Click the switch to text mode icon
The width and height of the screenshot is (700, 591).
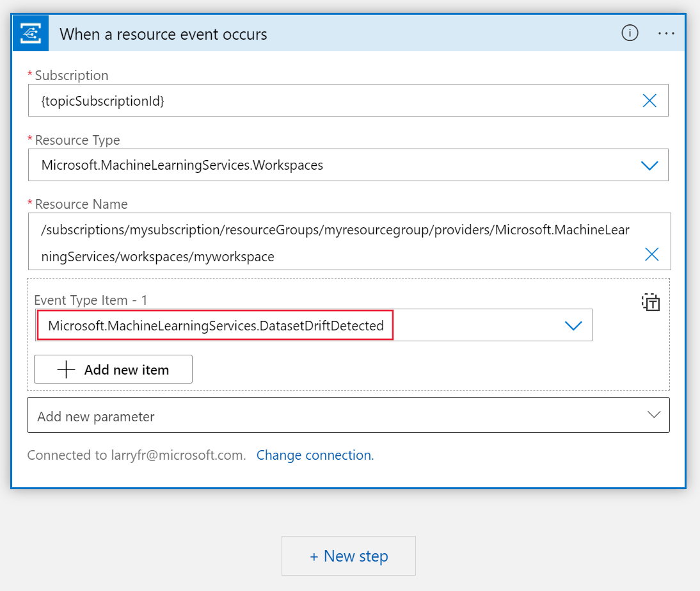point(650,302)
